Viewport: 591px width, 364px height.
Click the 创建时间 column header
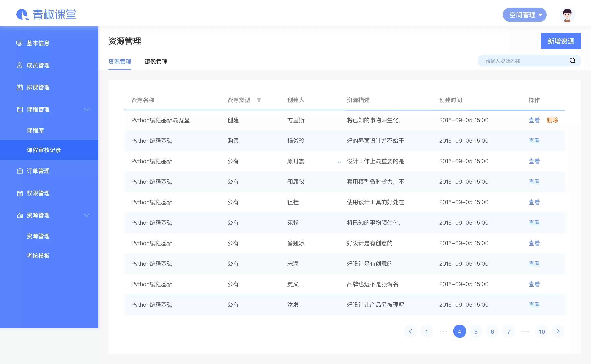(450, 100)
